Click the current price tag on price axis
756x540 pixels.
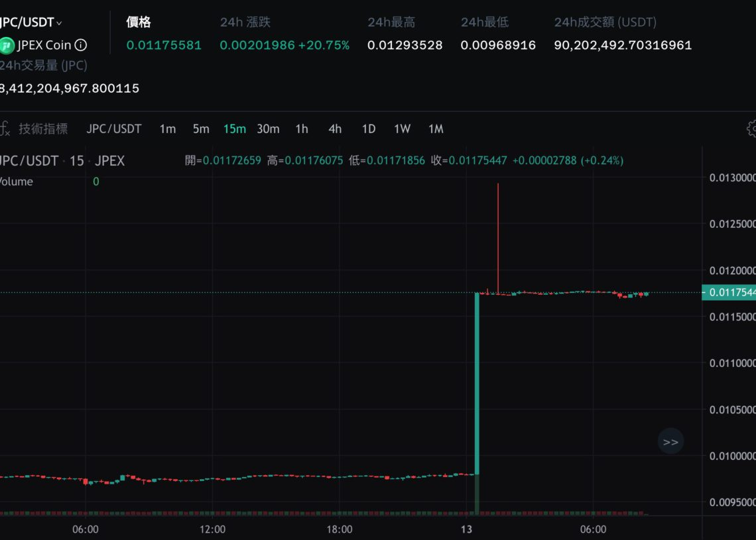(729, 292)
